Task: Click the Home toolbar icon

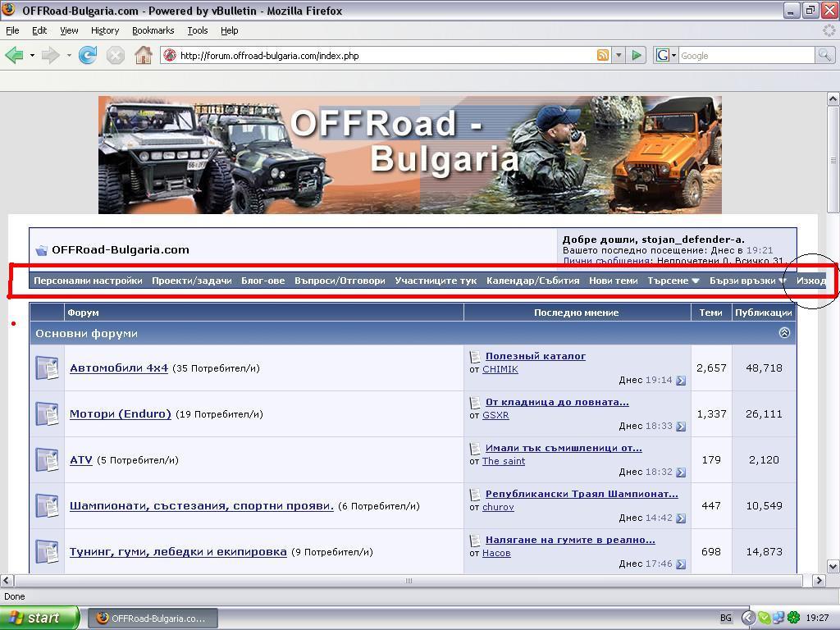Action: pos(144,56)
